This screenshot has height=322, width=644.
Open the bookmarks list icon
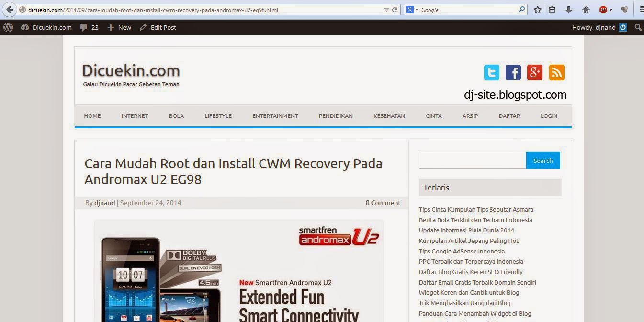(x=552, y=10)
